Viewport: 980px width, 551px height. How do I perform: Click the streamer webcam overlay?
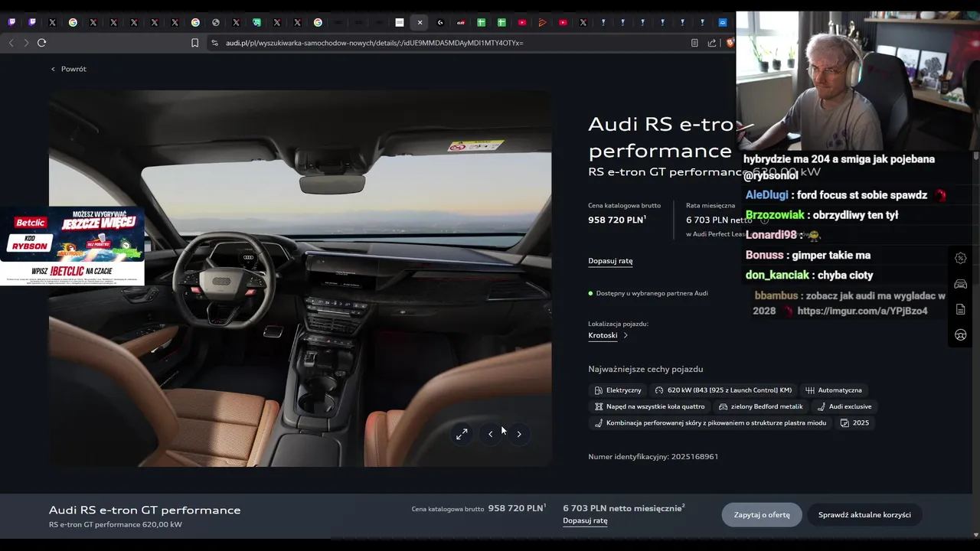click(857, 80)
